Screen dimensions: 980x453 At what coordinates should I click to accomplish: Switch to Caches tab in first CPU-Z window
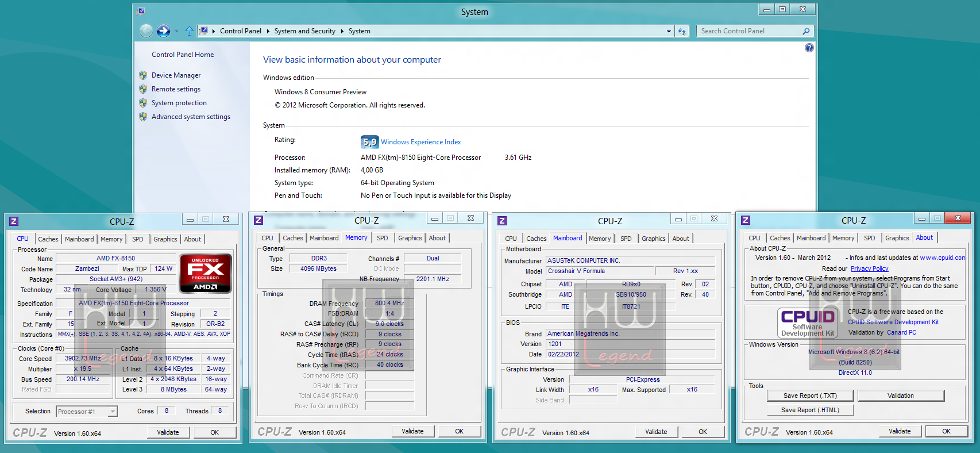point(48,239)
